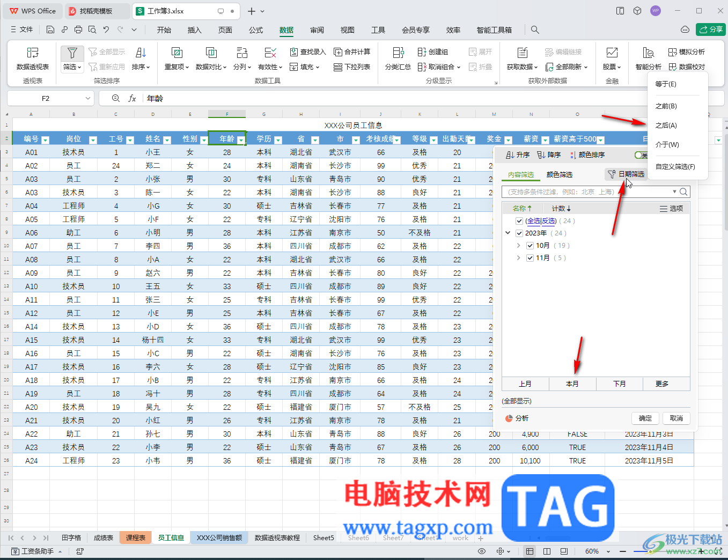
Task: Click the Create Group (创建组) tool
Action: [433, 52]
